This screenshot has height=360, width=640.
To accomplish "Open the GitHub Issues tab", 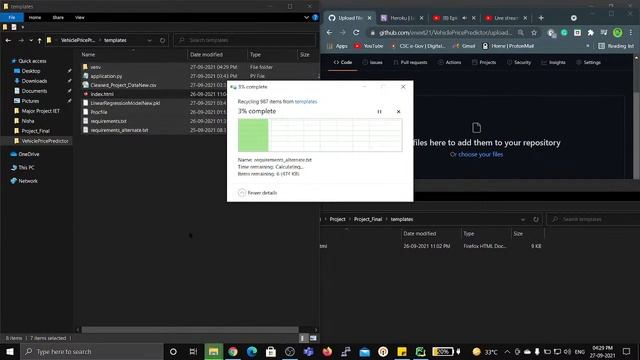I will (372, 62).
